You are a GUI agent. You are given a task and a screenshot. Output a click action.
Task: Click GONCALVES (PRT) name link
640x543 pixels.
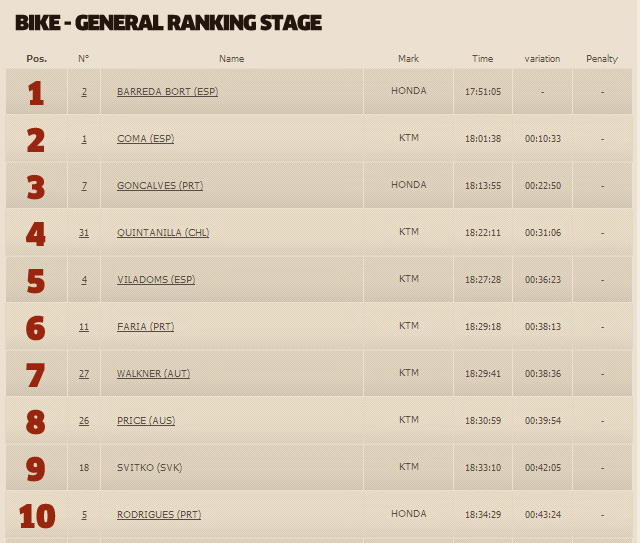click(160, 185)
